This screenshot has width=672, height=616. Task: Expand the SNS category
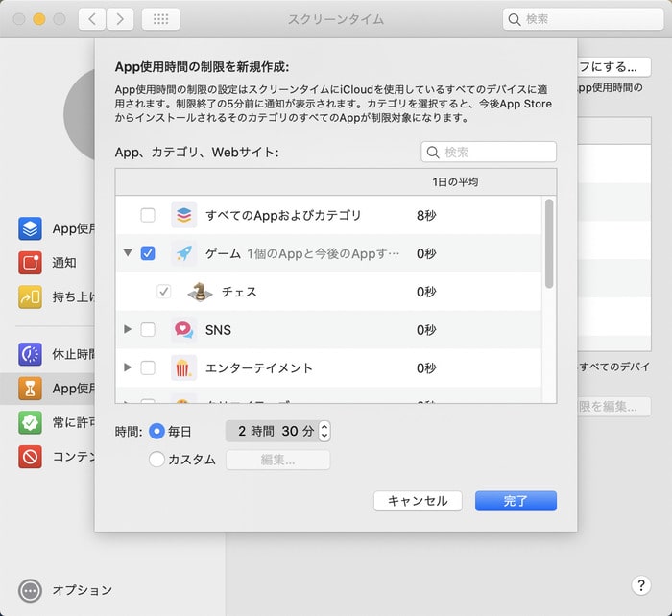128,330
